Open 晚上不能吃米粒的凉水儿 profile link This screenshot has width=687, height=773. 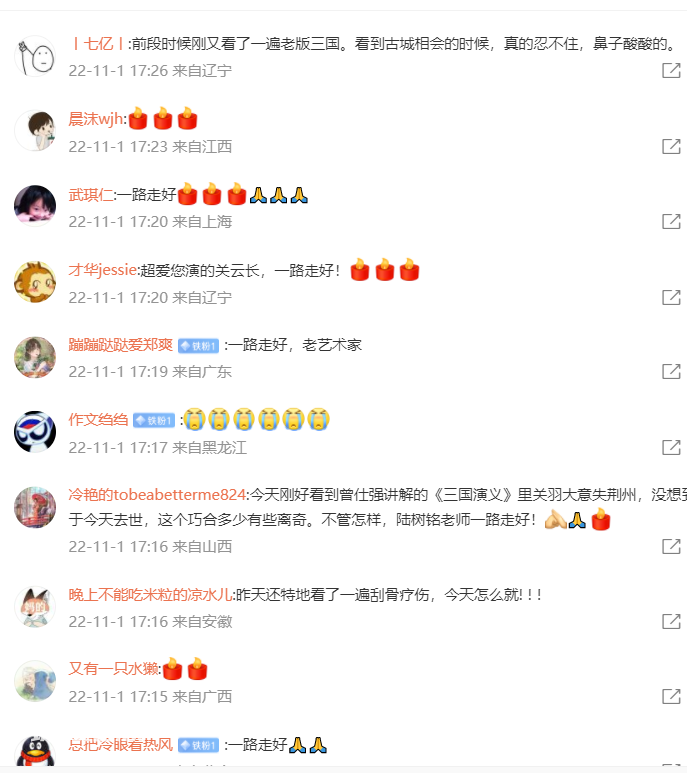tap(150, 595)
